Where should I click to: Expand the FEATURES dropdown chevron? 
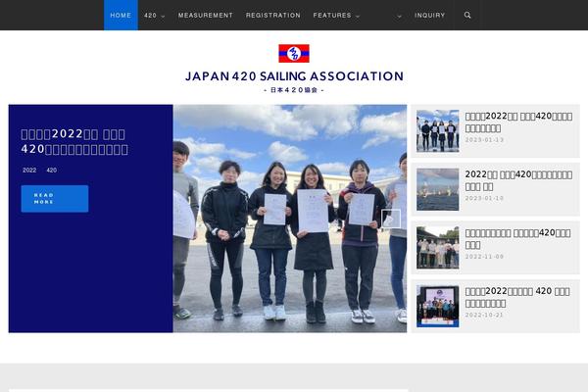358,17
